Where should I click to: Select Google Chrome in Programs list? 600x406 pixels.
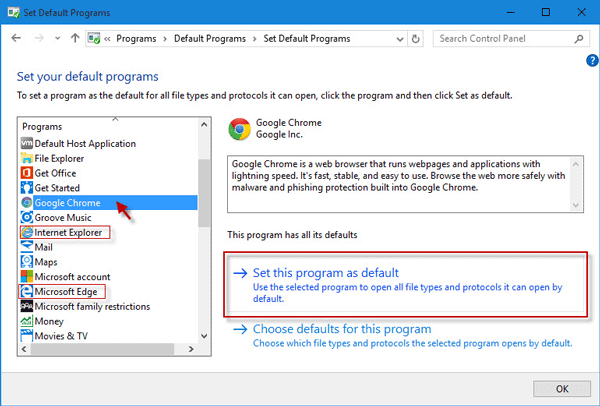(x=109, y=203)
